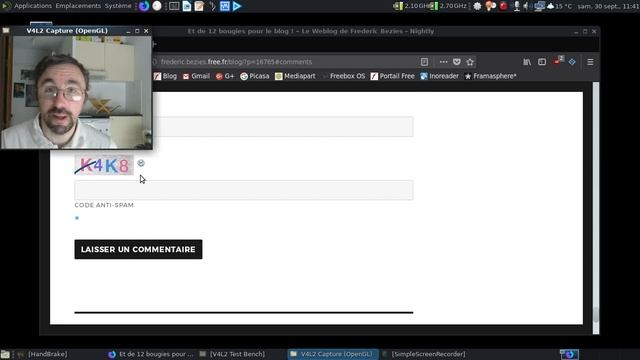Click the input field above the captcha
Image resolution: width=640 pixels, height=360 pixels.
coord(282,127)
